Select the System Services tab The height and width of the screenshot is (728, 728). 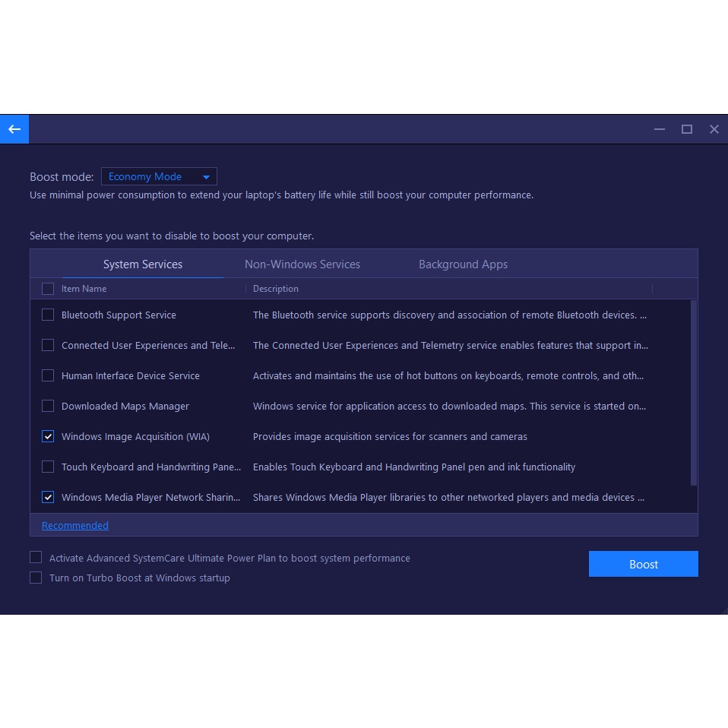[x=143, y=264]
